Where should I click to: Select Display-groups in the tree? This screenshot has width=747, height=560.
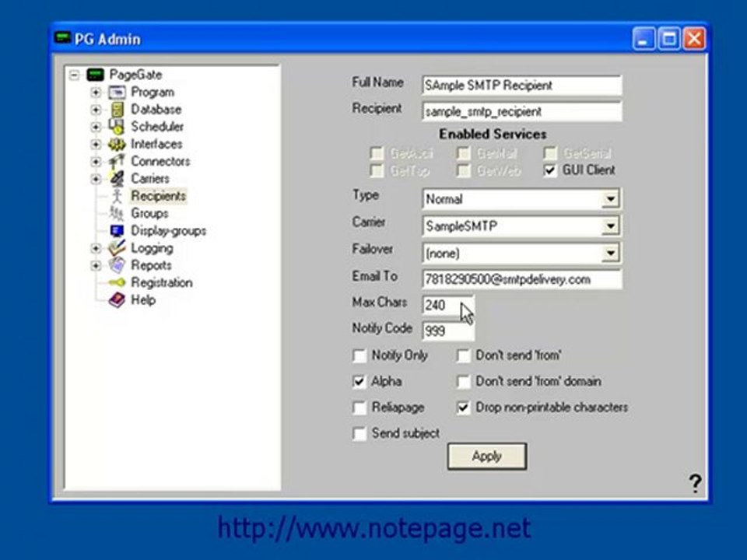point(169,231)
